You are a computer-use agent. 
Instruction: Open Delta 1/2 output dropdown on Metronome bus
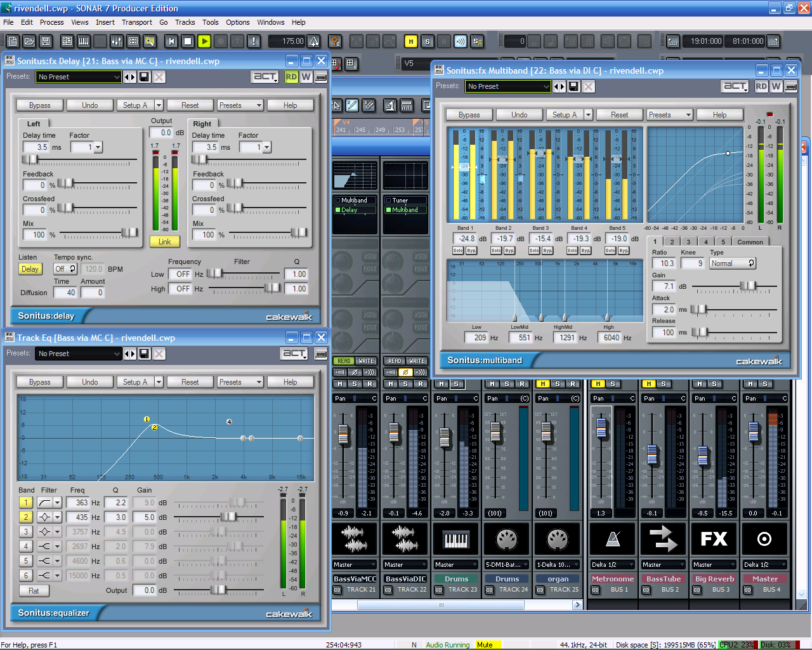[x=613, y=564]
